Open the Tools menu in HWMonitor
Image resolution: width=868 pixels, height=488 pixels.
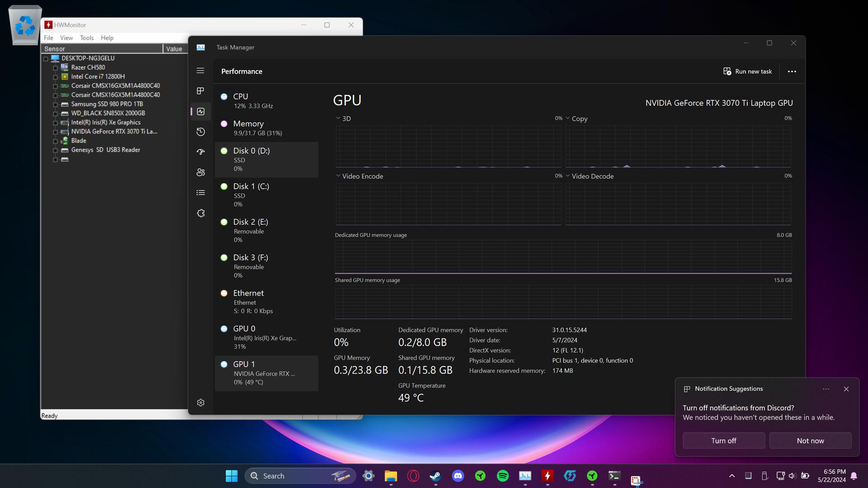tap(87, 38)
